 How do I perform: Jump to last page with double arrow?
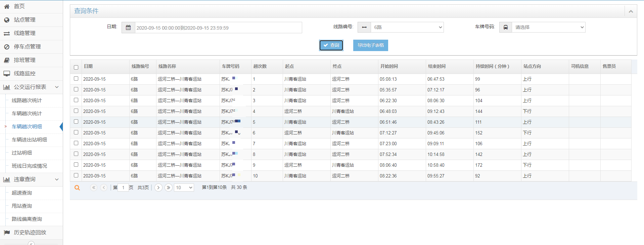click(169, 188)
